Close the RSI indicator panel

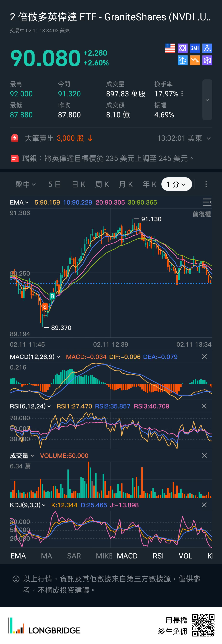(x=204, y=406)
